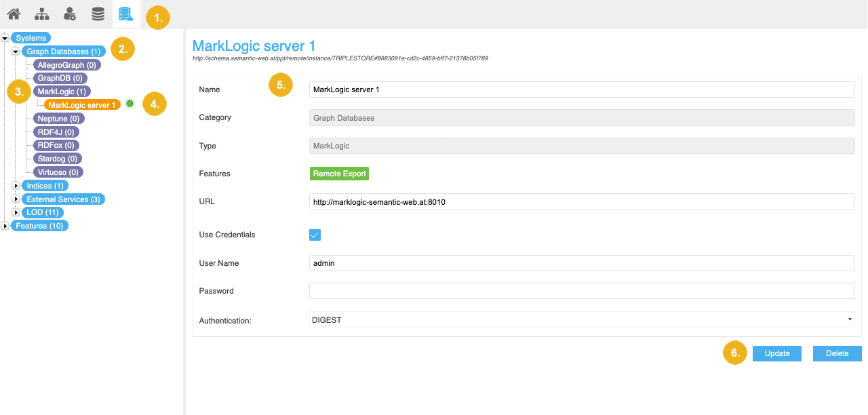Click the disabled Category field
This screenshot has height=415, width=868.
[582, 117]
